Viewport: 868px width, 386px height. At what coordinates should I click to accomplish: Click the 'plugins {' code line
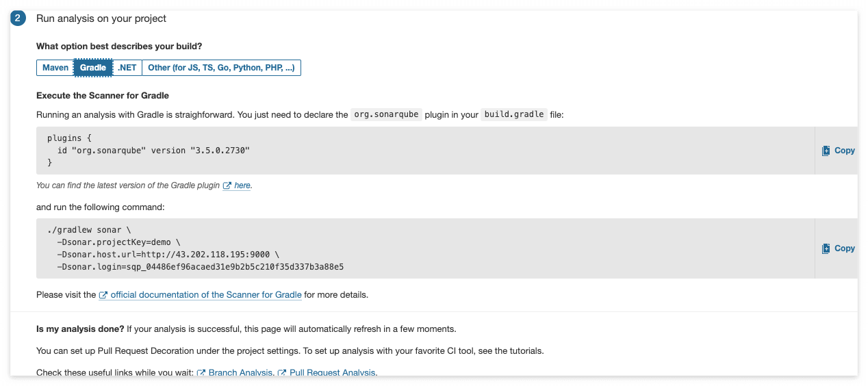tap(69, 138)
